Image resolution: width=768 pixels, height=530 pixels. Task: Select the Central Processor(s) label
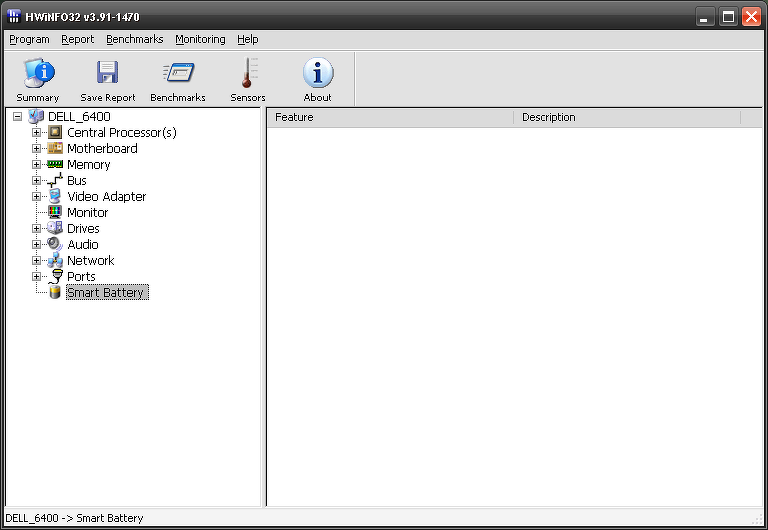[x=122, y=133]
